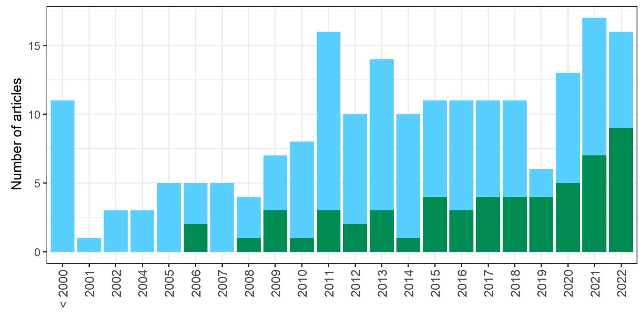Click the x-axis label 2010

[x=302, y=283]
